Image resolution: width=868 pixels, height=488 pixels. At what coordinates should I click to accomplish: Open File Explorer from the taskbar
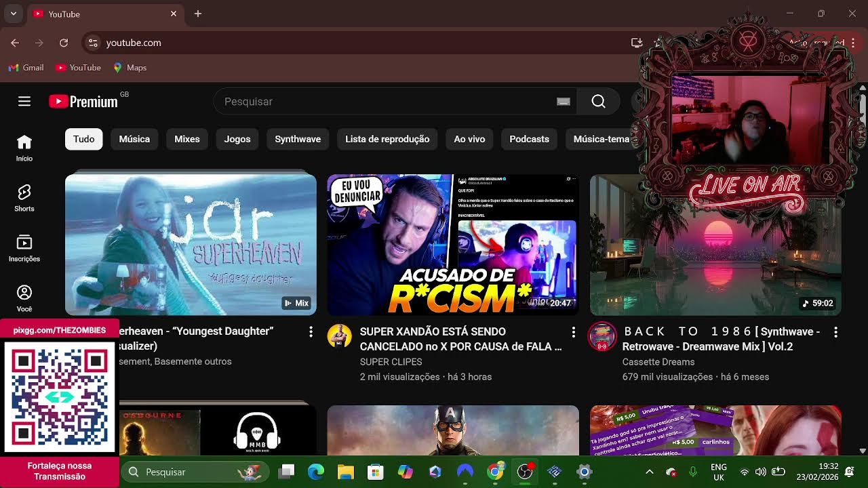(346, 472)
